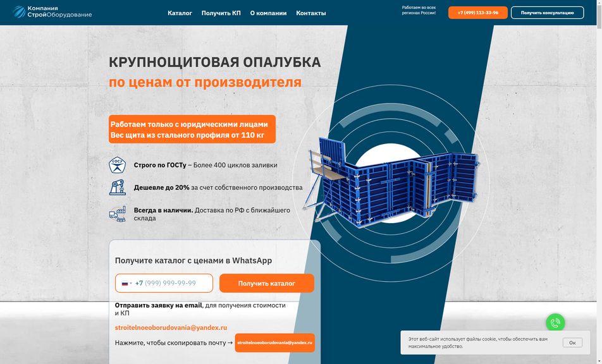
Task: Accept cookies with Ок button
Action: point(572,343)
